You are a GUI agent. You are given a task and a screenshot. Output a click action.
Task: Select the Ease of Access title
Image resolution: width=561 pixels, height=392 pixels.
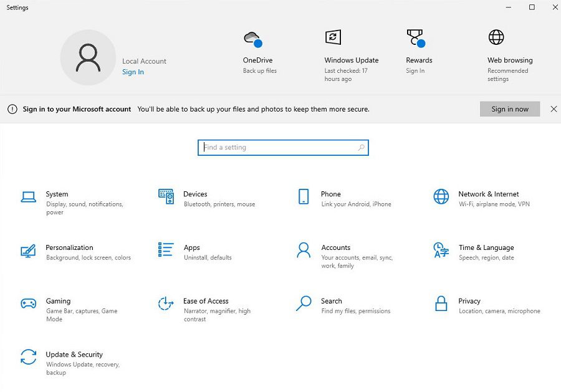[206, 301]
